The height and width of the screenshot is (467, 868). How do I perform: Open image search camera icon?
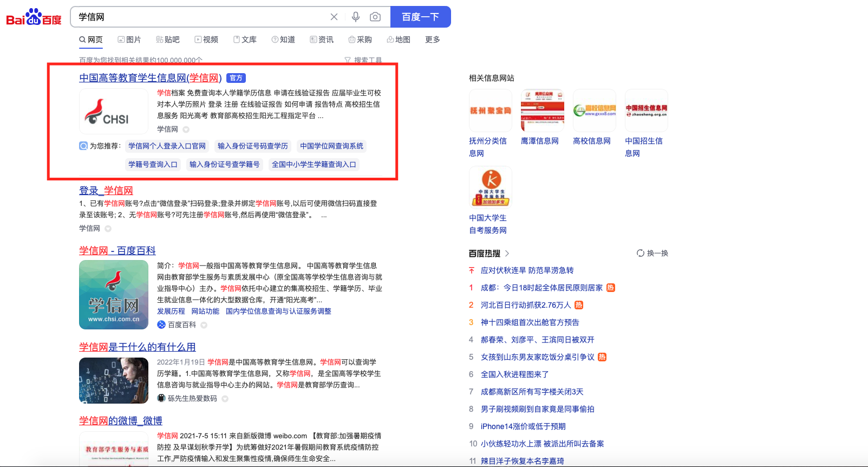(x=375, y=17)
